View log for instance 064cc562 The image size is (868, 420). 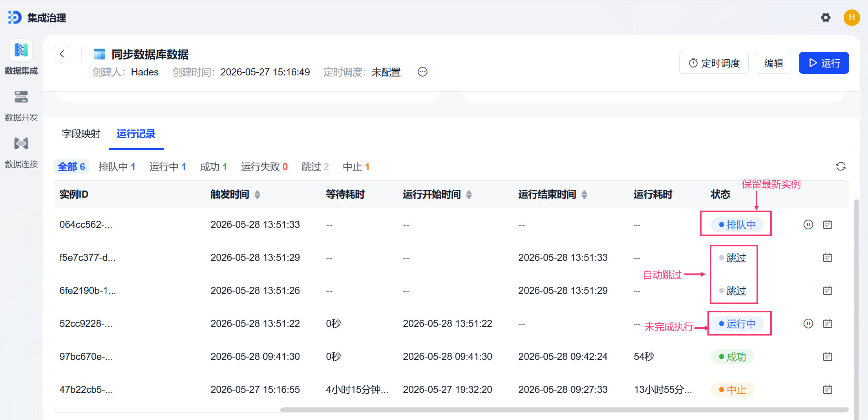point(828,225)
